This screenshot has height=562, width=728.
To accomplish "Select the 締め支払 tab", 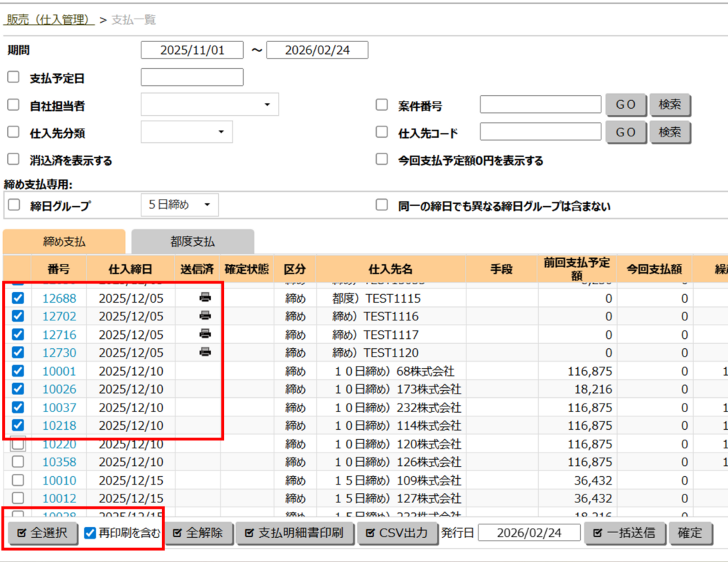I will click(64, 242).
